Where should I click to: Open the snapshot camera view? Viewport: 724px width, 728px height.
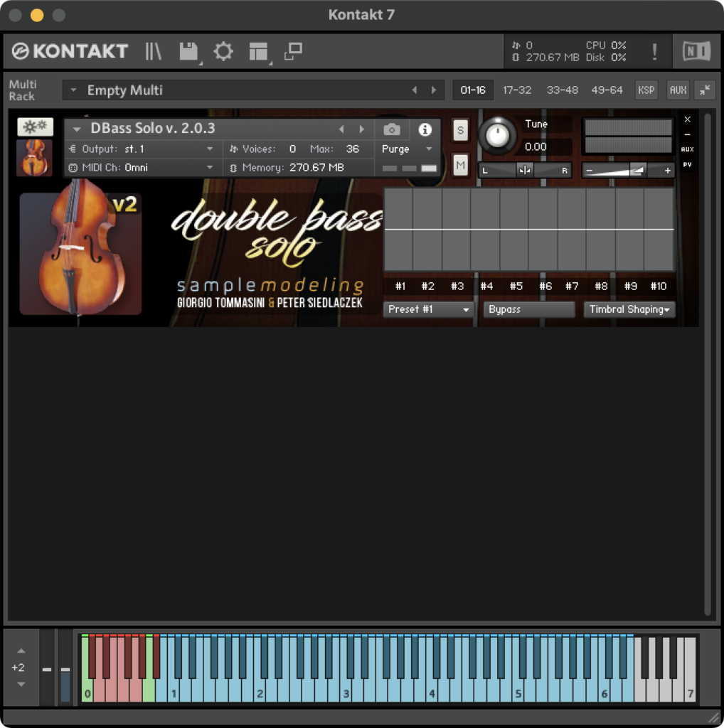[391, 129]
